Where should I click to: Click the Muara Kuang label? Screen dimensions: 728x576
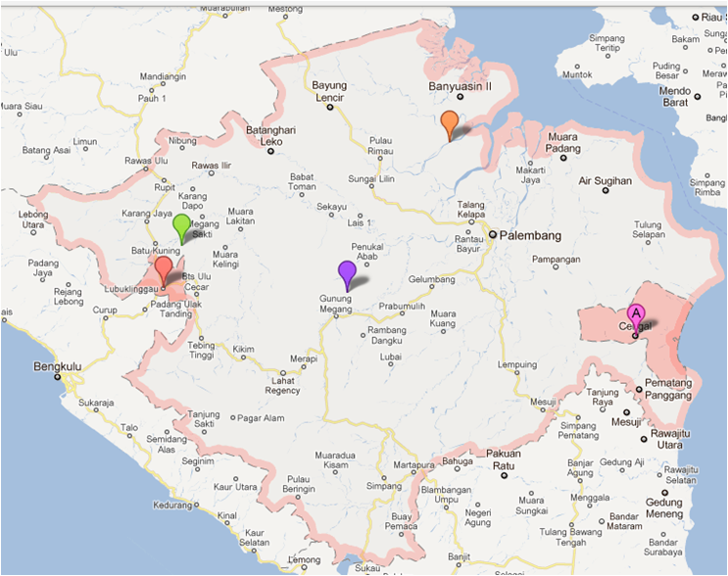point(443,318)
